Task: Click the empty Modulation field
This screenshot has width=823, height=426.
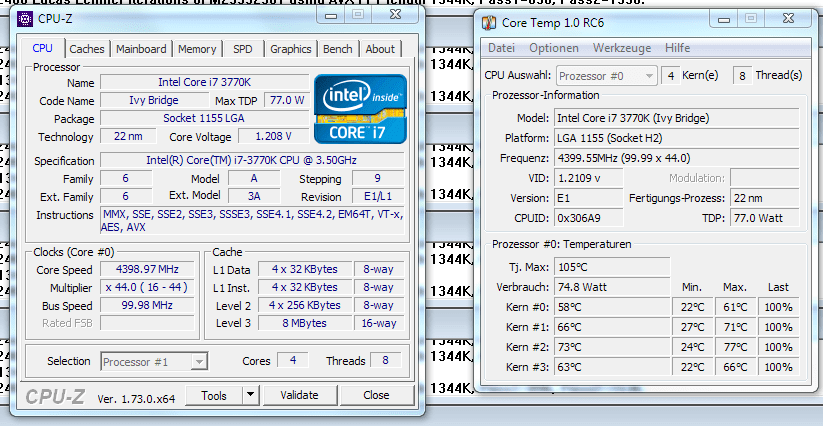Action: pyautogui.click(x=765, y=178)
